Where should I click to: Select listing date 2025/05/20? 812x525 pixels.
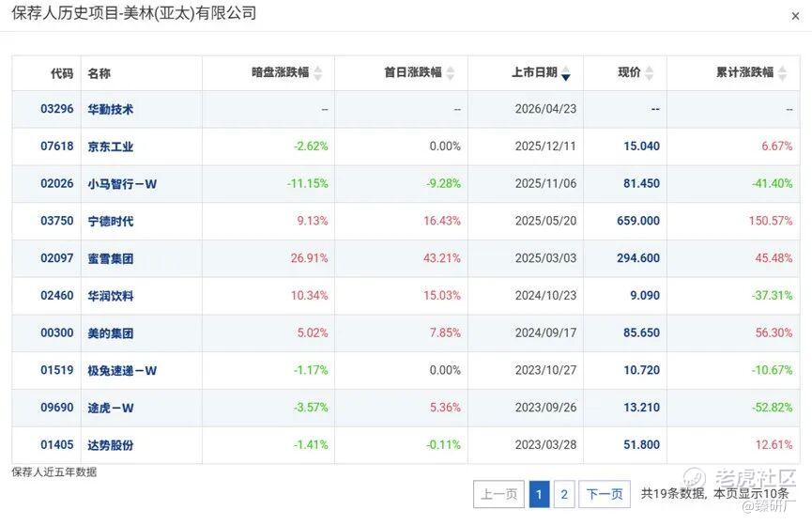pos(545,221)
